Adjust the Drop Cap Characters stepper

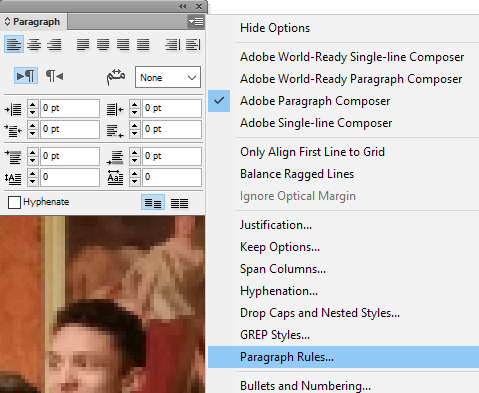[x=134, y=177]
